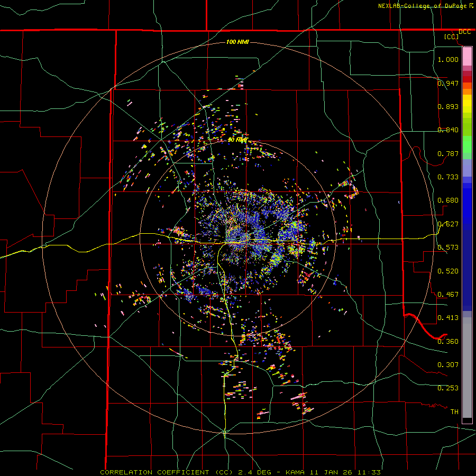Select the 0.360 legend value
The image size is (476, 476).
448,341
